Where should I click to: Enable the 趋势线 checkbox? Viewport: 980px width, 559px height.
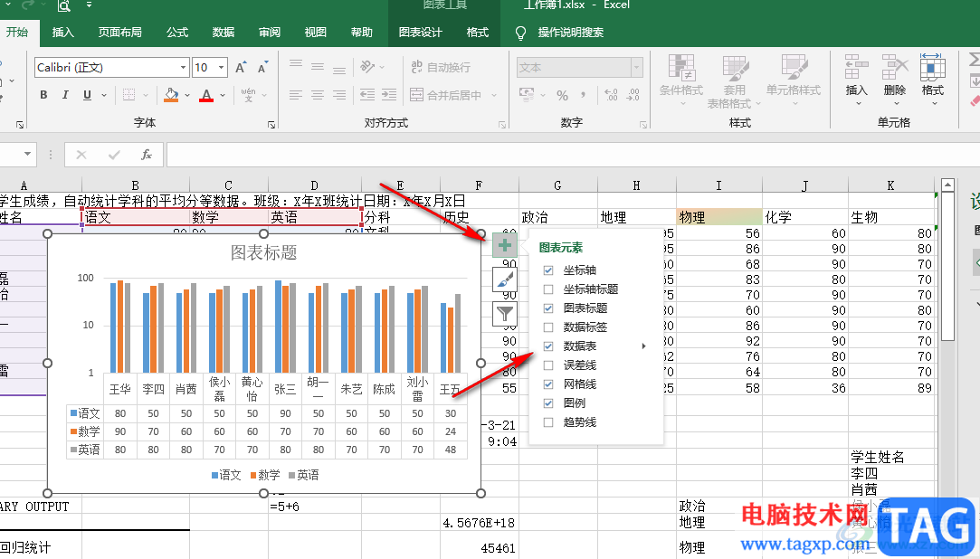548,422
